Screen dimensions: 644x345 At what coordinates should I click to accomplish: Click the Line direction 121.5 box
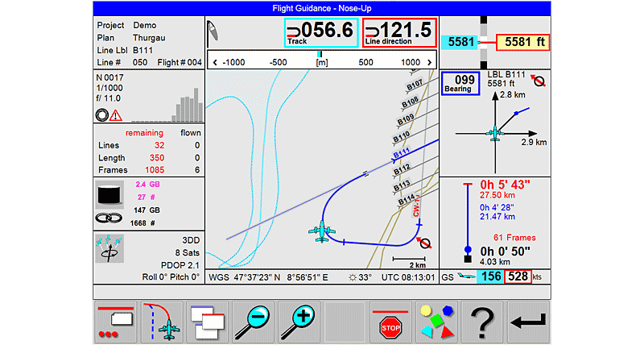point(400,32)
